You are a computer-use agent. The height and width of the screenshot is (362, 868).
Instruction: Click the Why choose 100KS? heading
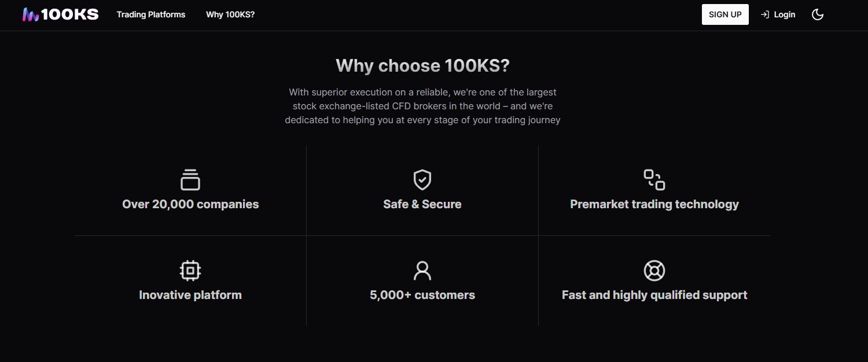[x=422, y=65]
